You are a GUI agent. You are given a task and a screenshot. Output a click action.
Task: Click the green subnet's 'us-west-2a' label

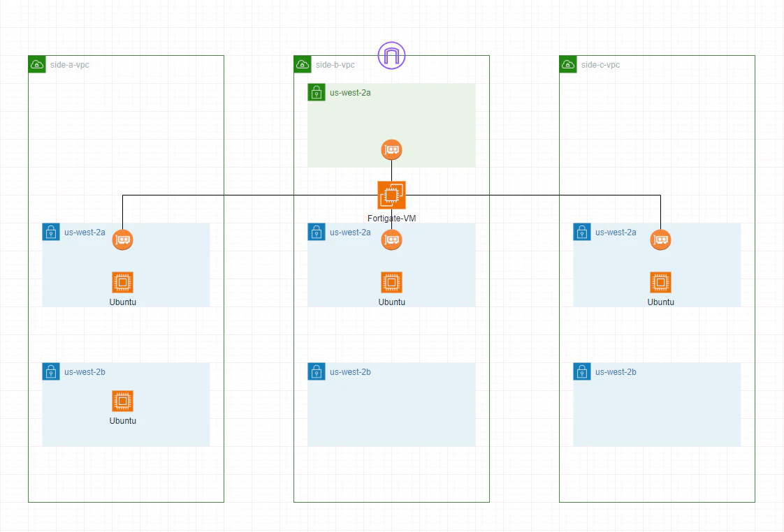click(350, 93)
